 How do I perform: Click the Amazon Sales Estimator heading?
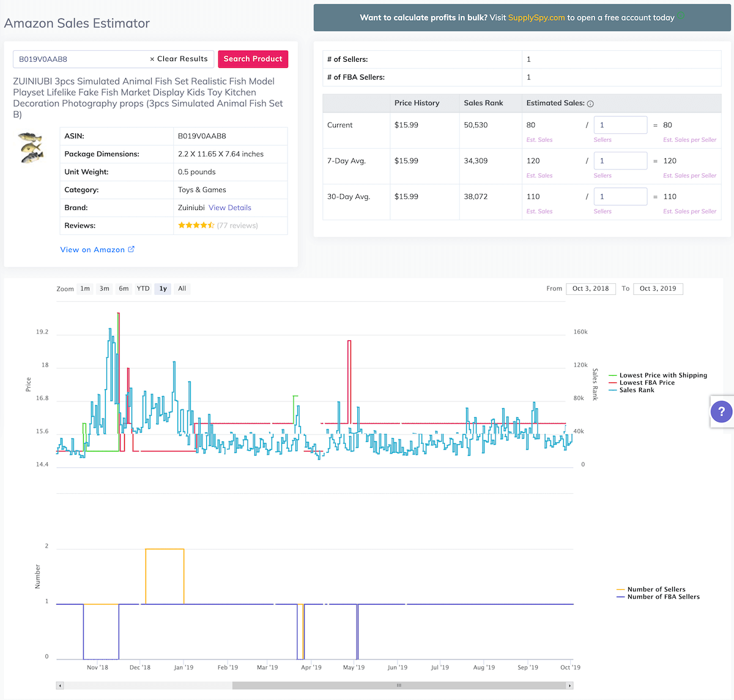(x=77, y=23)
